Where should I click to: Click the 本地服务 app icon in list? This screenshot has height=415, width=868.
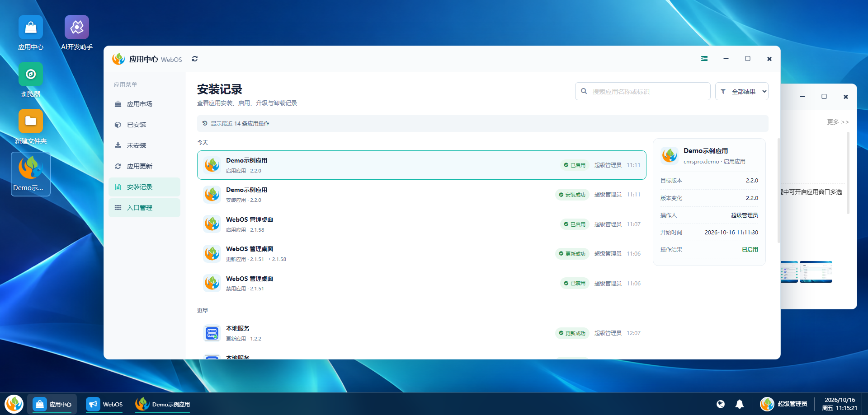tap(212, 333)
